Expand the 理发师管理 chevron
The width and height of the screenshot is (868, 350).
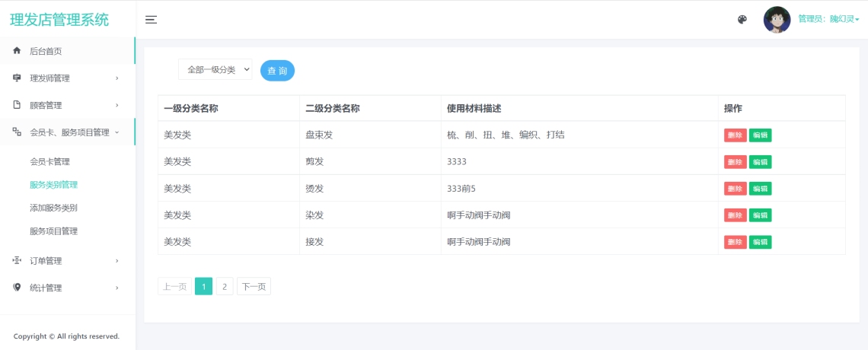point(116,78)
